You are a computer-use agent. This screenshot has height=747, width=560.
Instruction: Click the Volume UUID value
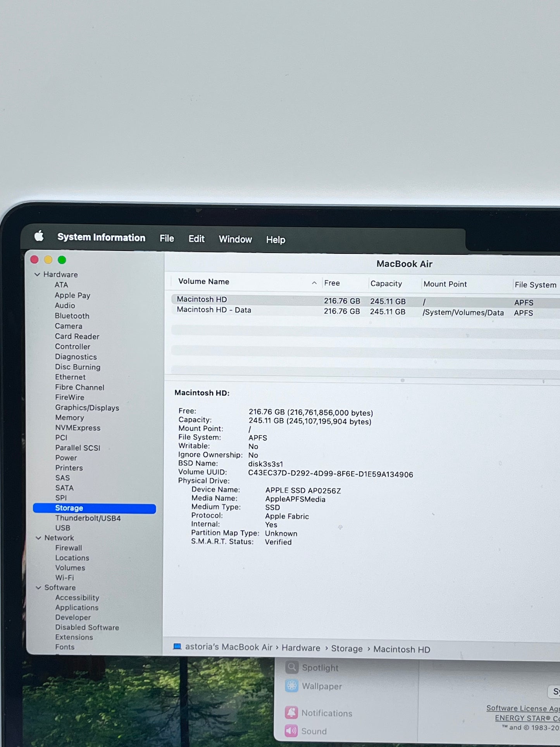(331, 474)
